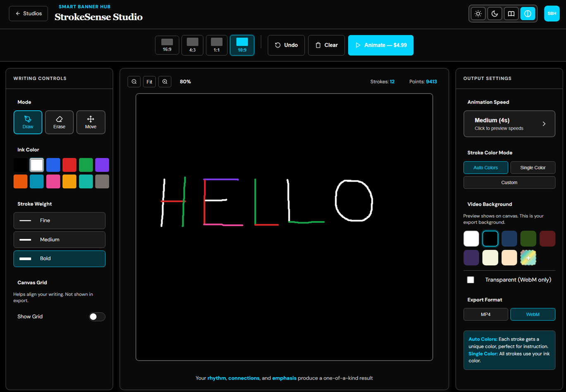Choose MP4 export format
Viewport: 566px width, 392px height.
coord(485,314)
